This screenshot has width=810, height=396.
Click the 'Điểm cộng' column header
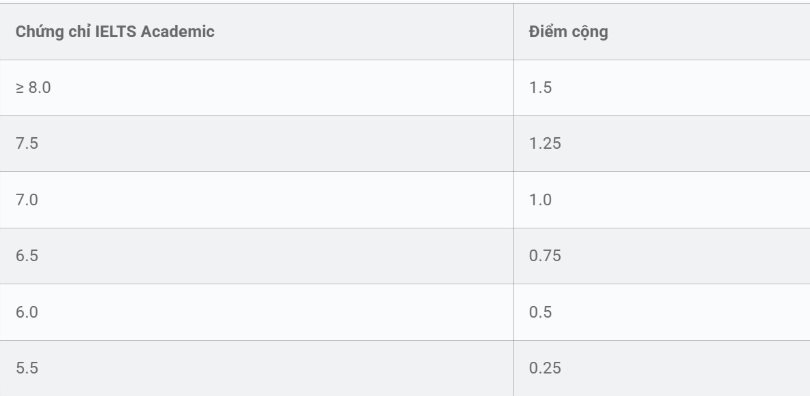tap(662, 31)
